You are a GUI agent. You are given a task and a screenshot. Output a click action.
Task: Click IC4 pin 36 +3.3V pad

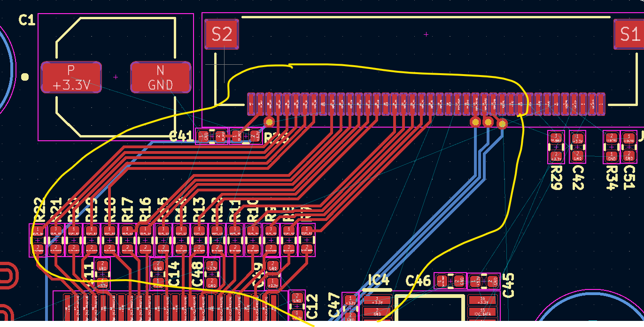click(x=482, y=301)
